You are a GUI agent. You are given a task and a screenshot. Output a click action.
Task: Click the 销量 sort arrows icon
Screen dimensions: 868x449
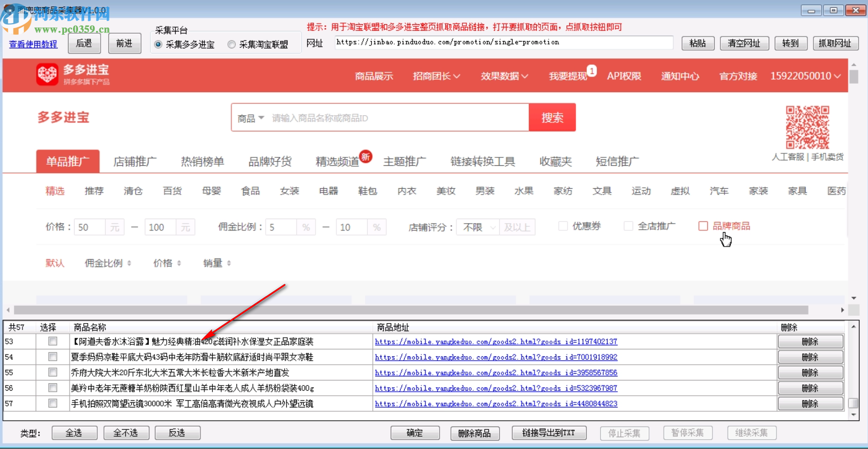tap(228, 263)
